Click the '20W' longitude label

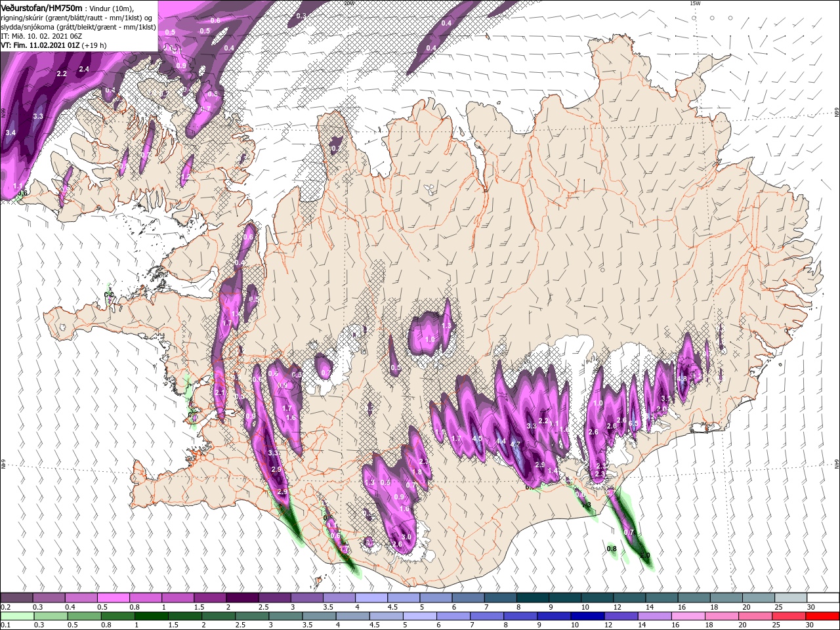pyautogui.click(x=348, y=3)
